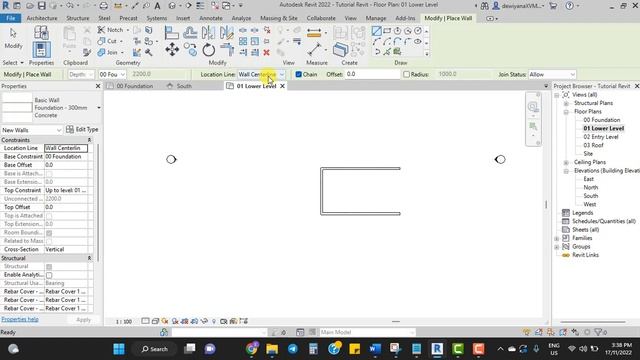Click the Edit Type button
The width and height of the screenshot is (640, 360).
82,129
